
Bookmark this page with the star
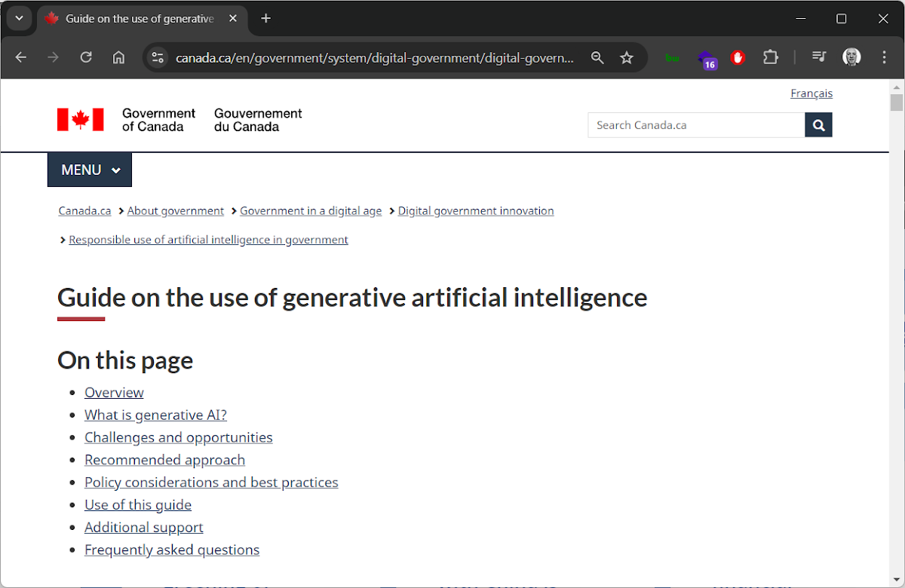coord(627,57)
